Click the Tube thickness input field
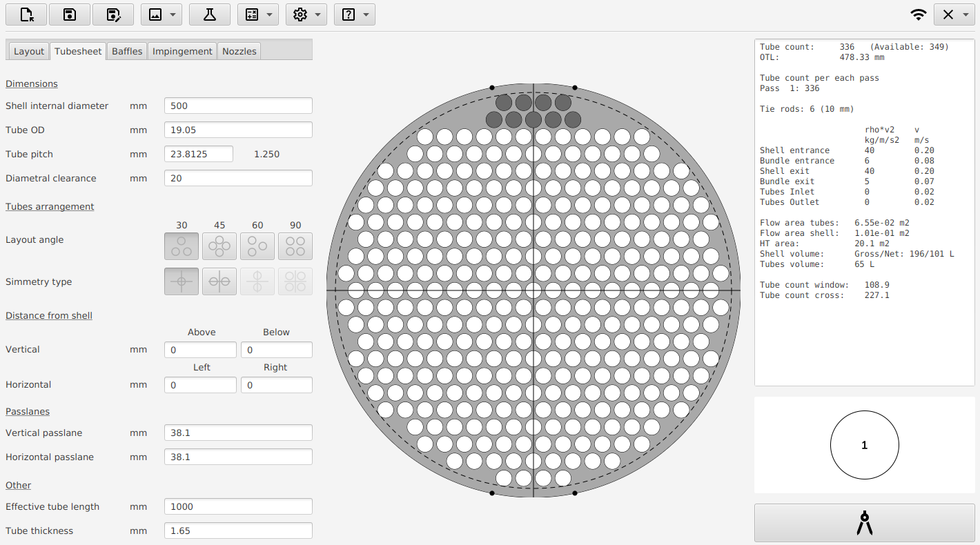The width and height of the screenshot is (980, 545). coord(238,531)
